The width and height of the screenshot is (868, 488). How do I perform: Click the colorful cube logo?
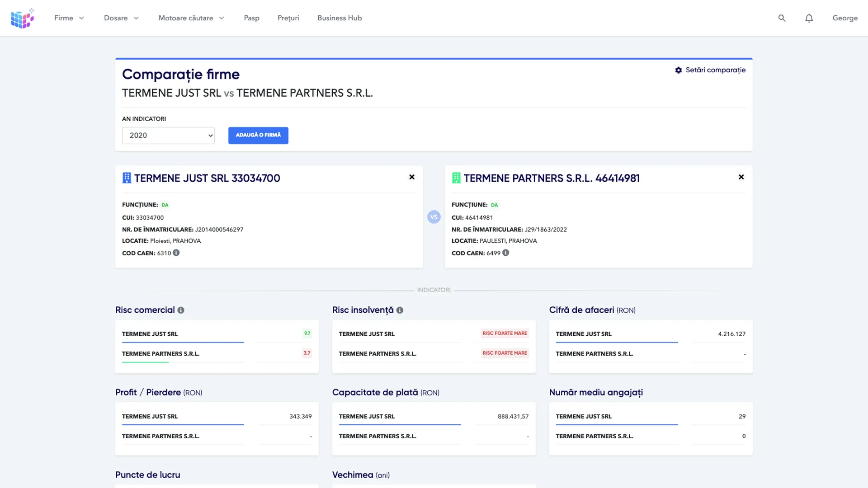tap(23, 18)
